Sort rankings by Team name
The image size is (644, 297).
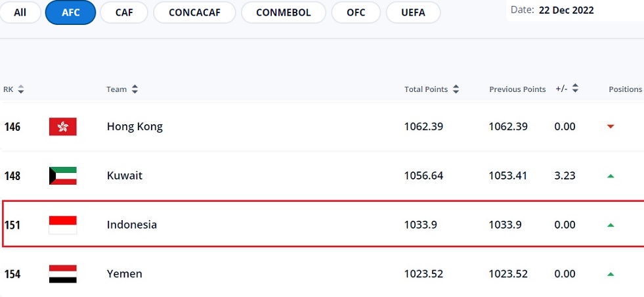(x=122, y=89)
